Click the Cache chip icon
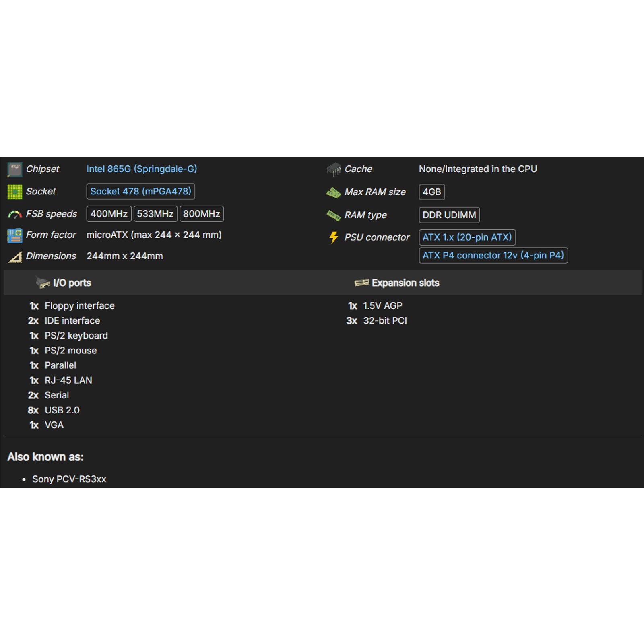This screenshot has width=644, height=644. [x=334, y=169]
